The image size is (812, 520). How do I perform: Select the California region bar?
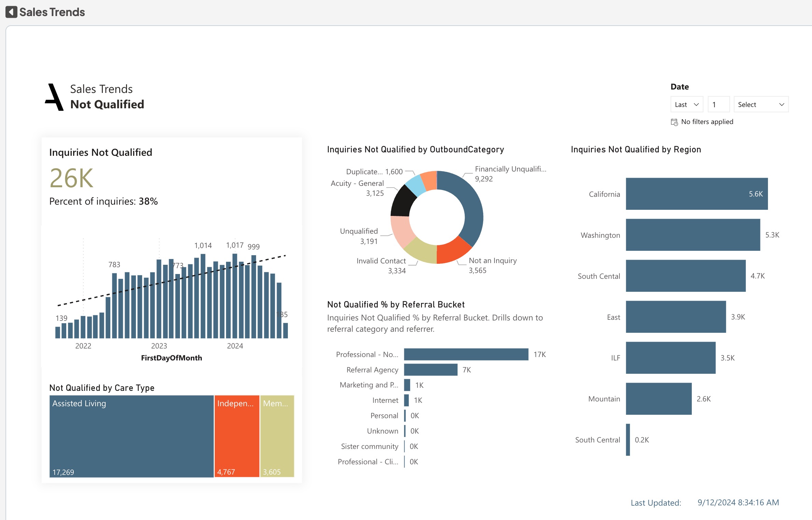pos(697,194)
